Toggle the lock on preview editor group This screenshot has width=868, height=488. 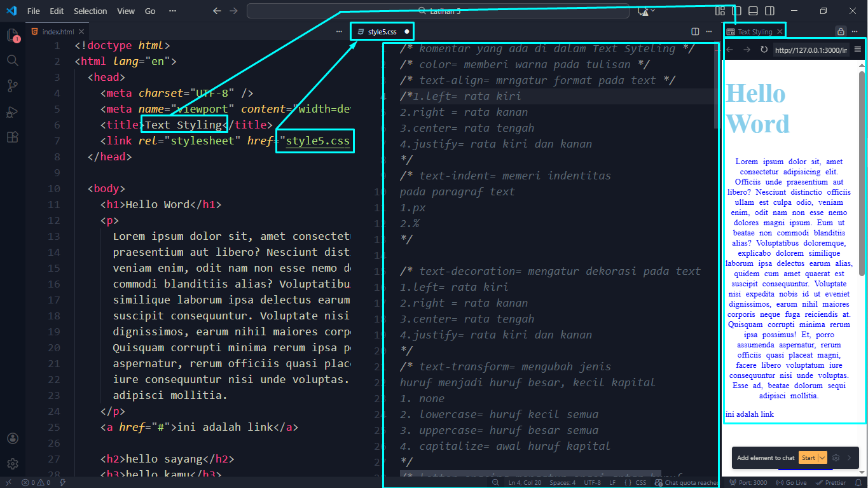(x=841, y=32)
